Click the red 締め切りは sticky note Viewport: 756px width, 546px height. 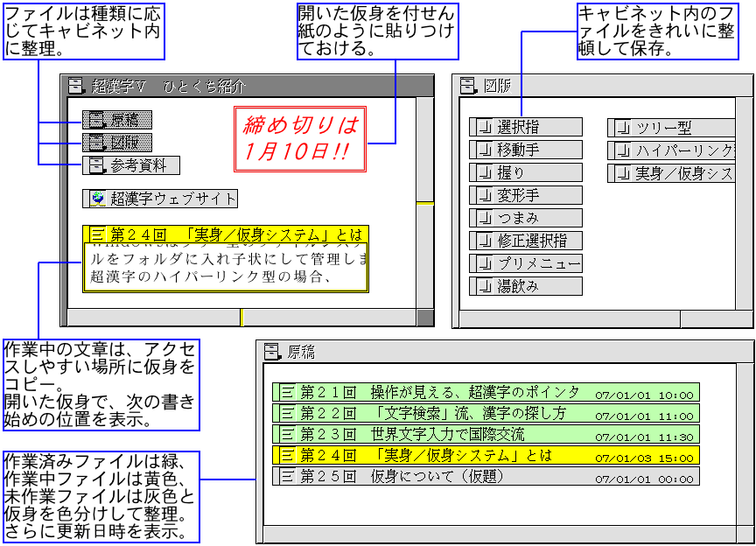[x=300, y=139]
